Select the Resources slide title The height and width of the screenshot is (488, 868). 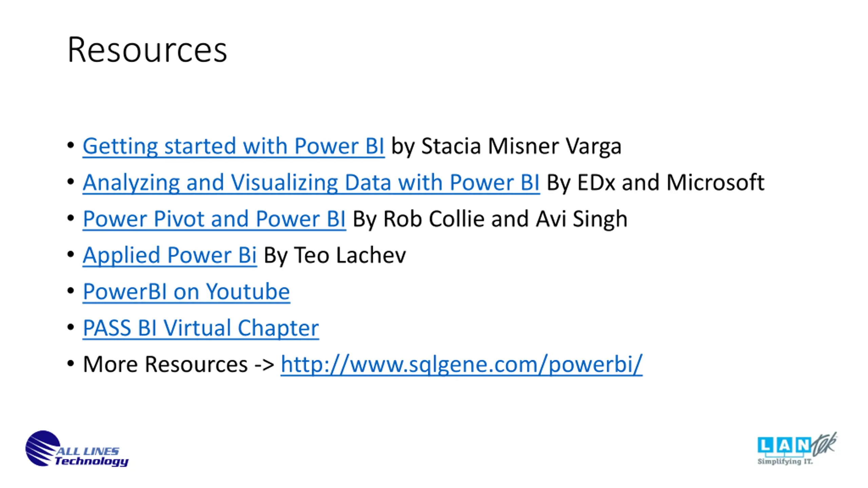(147, 50)
